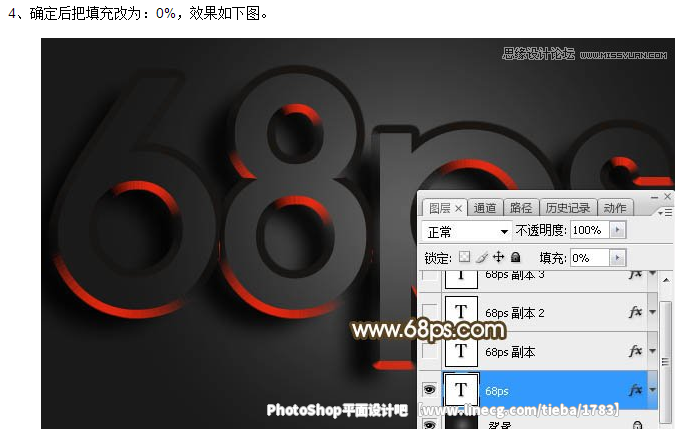This screenshot has height=429, width=675.
Task: Switch to the 路径 tab
Action: (x=521, y=208)
